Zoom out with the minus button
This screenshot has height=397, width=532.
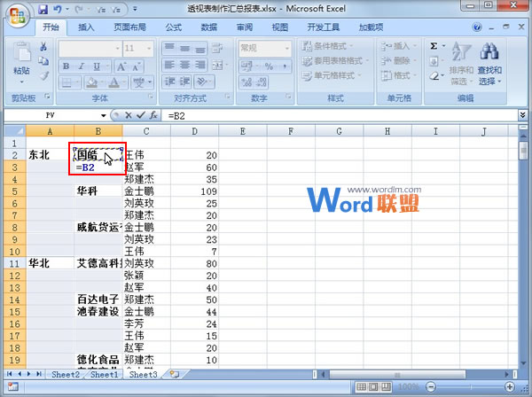tap(431, 387)
